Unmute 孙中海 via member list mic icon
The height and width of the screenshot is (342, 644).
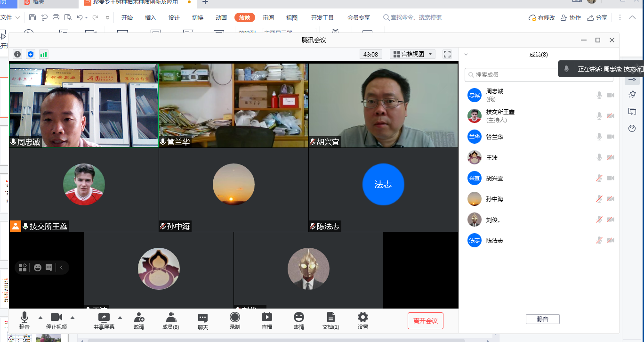[599, 199]
